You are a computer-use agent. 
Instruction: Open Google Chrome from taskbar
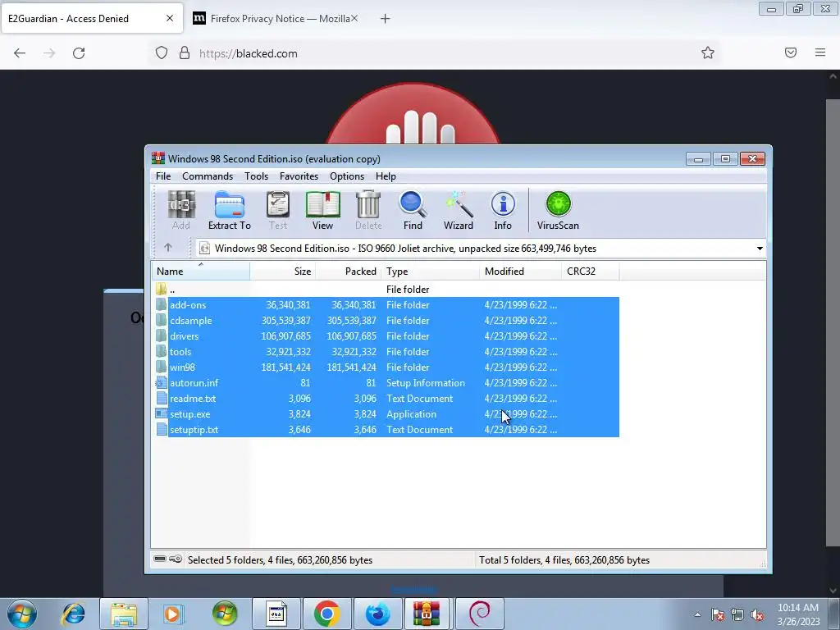coord(326,614)
